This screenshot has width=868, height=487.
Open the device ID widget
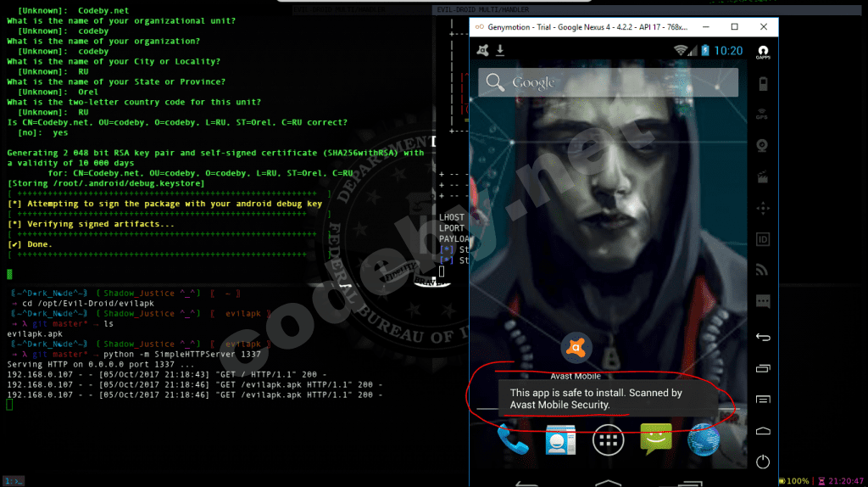point(763,239)
